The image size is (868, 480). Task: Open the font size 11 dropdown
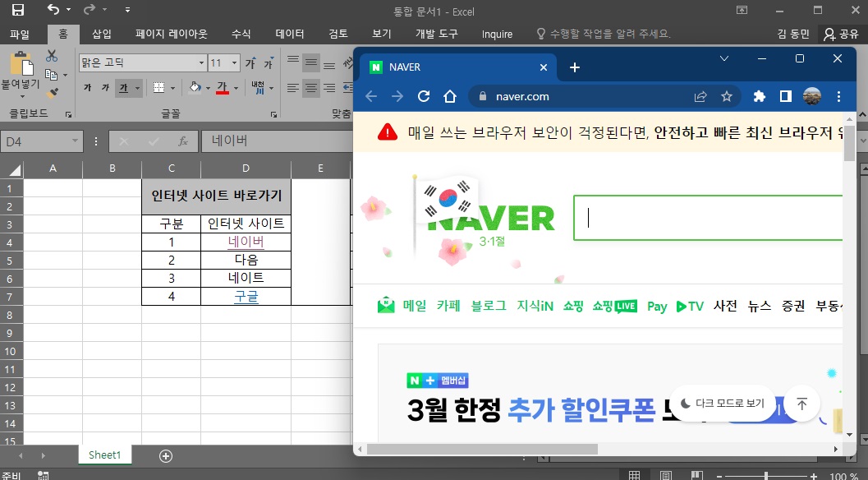(x=234, y=62)
